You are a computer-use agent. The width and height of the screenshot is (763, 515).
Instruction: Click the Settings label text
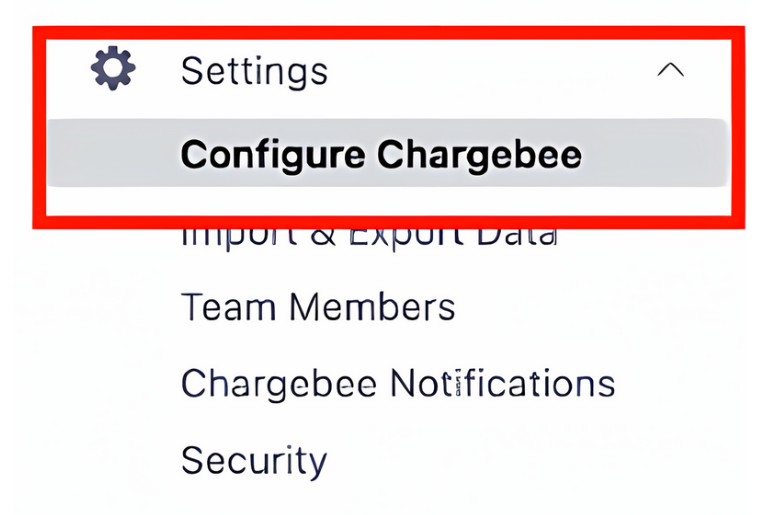coord(254,72)
